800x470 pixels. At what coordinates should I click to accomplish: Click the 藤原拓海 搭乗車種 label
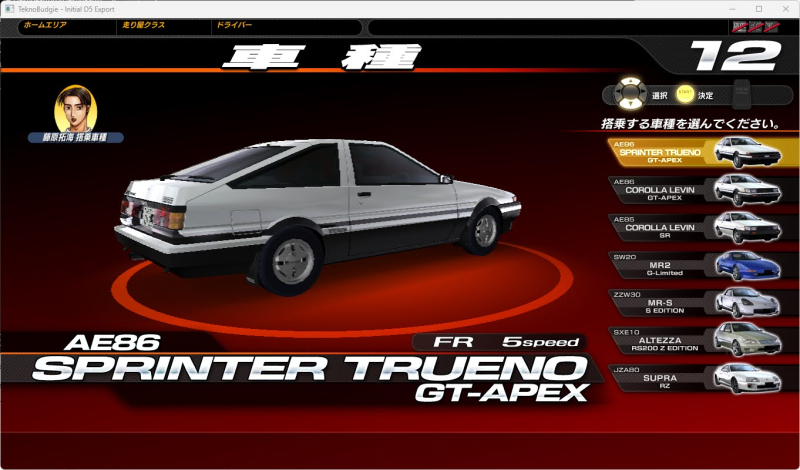point(76,137)
